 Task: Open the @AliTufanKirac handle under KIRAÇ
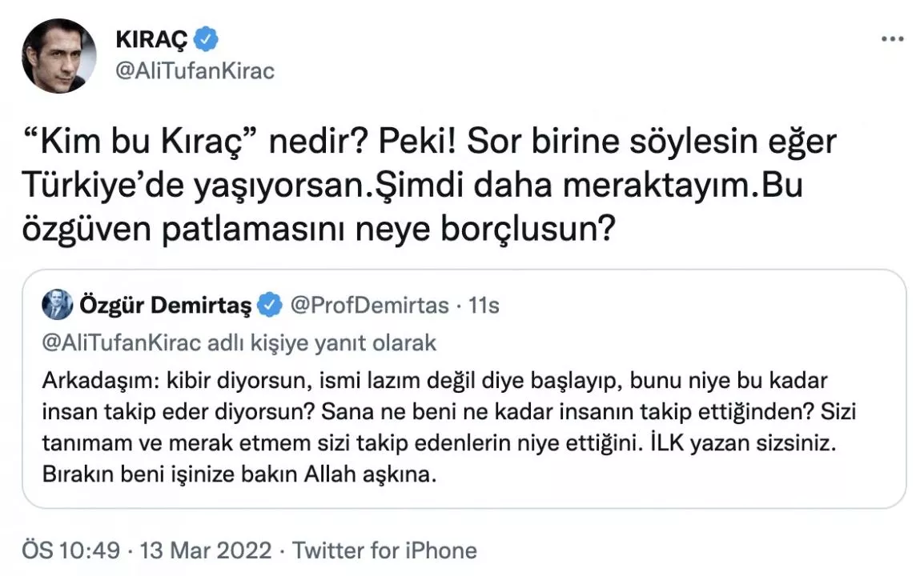point(196,70)
